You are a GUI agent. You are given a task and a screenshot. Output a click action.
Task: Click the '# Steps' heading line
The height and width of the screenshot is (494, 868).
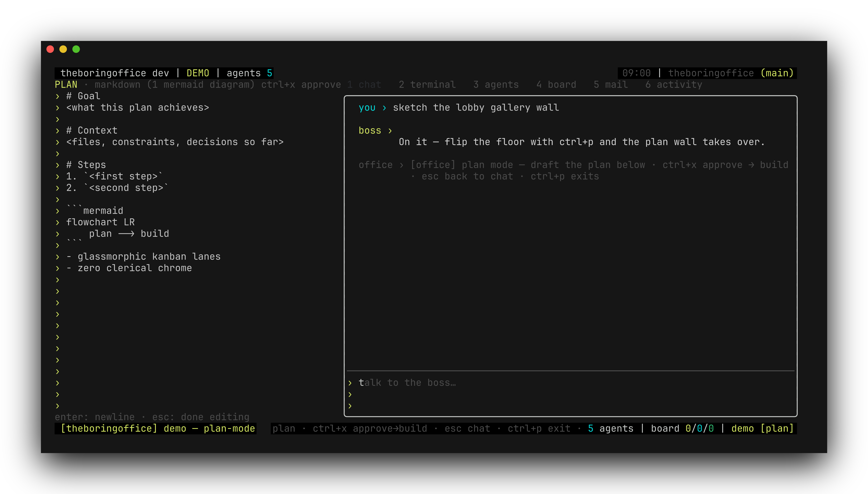(x=86, y=165)
